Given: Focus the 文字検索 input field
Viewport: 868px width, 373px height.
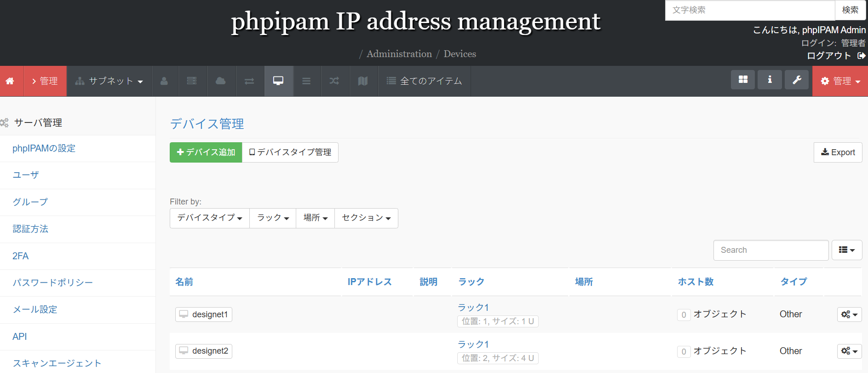Looking at the screenshot, I should (x=750, y=10).
